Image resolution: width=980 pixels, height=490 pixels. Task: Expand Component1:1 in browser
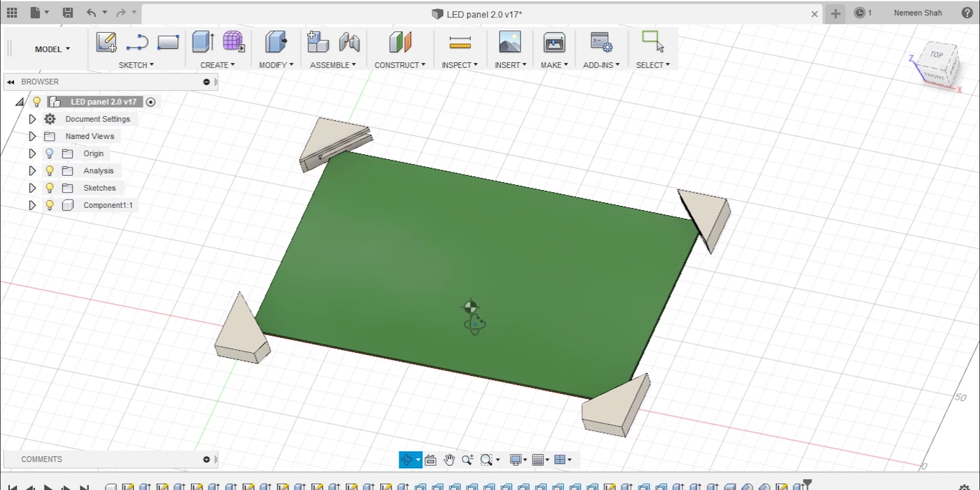(32, 205)
